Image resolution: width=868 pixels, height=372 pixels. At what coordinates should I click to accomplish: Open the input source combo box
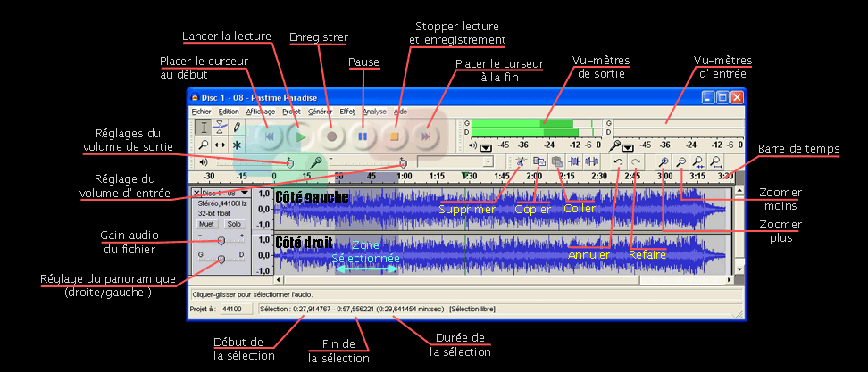[455, 162]
